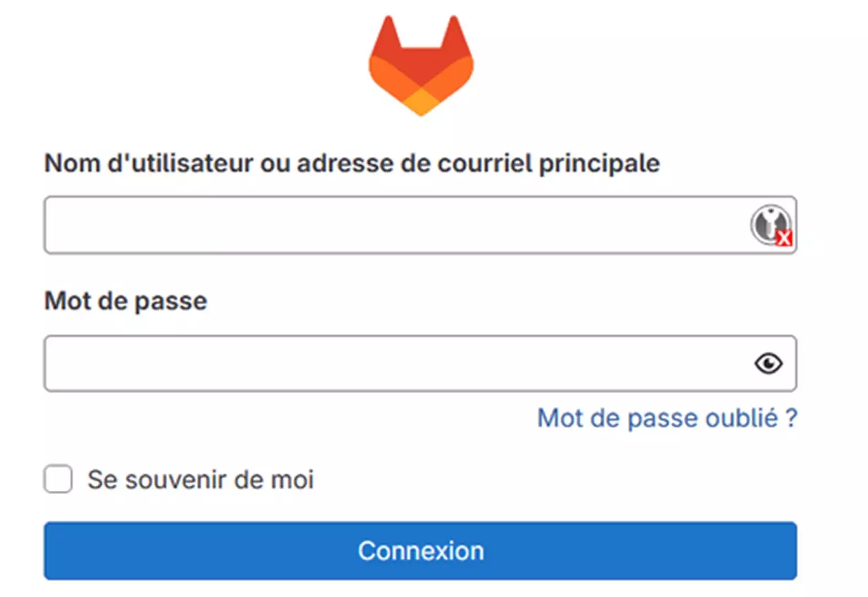Follow the forgotten password link
The height and width of the screenshot is (597, 868).
tap(667, 418)
